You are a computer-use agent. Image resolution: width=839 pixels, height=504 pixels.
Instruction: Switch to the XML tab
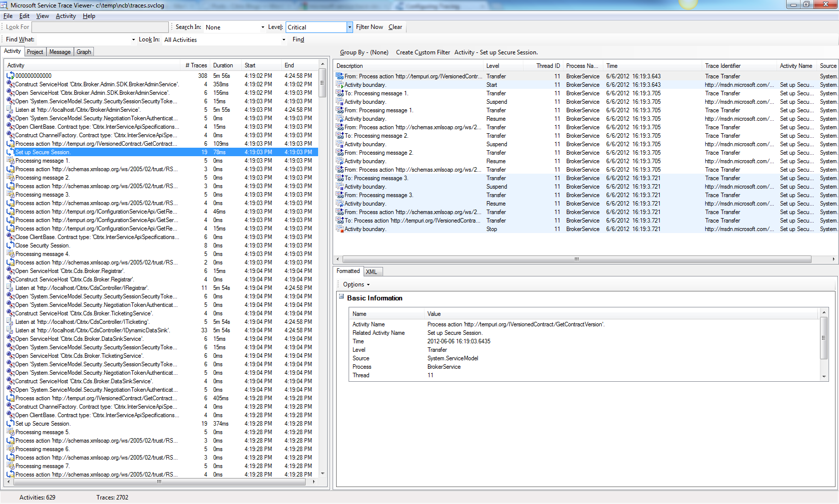tap(372, 272)
